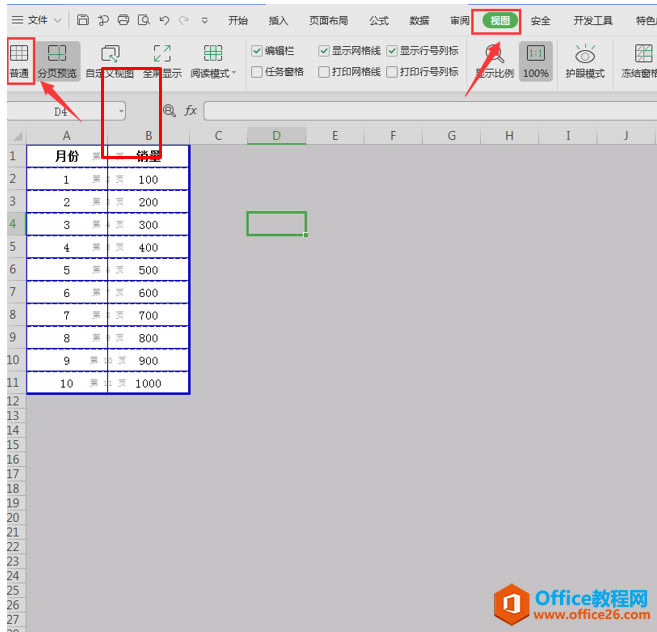Click cell with value 100
Image resolution: width=657 pixels, height=632 pixels.
[x=148, y=179]
